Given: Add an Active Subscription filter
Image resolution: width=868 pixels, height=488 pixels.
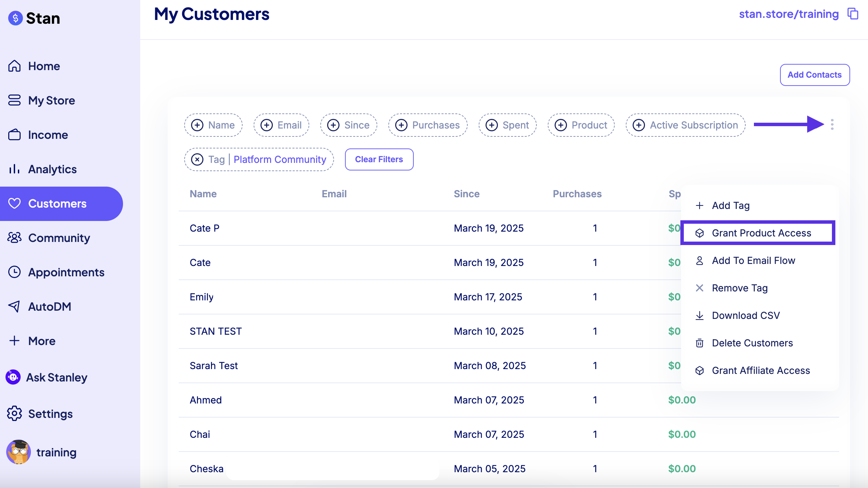Looking at the screenshot, I should tap(686, 125).
